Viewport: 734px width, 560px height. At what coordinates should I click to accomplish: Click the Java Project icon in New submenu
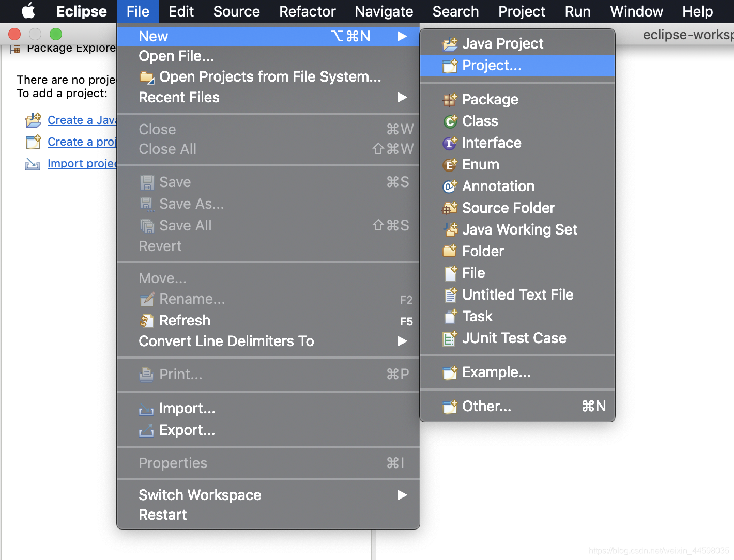[450, 44]
